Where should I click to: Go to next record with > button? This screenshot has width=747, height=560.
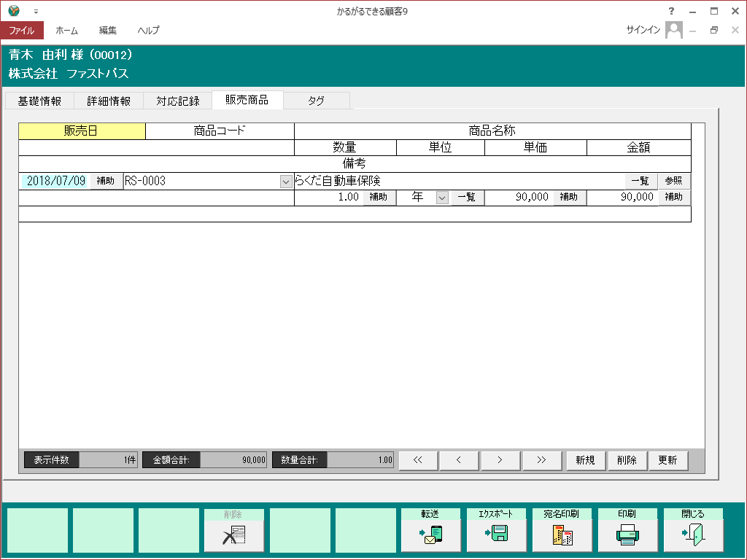pyautogui.click(x=500, y=460)
